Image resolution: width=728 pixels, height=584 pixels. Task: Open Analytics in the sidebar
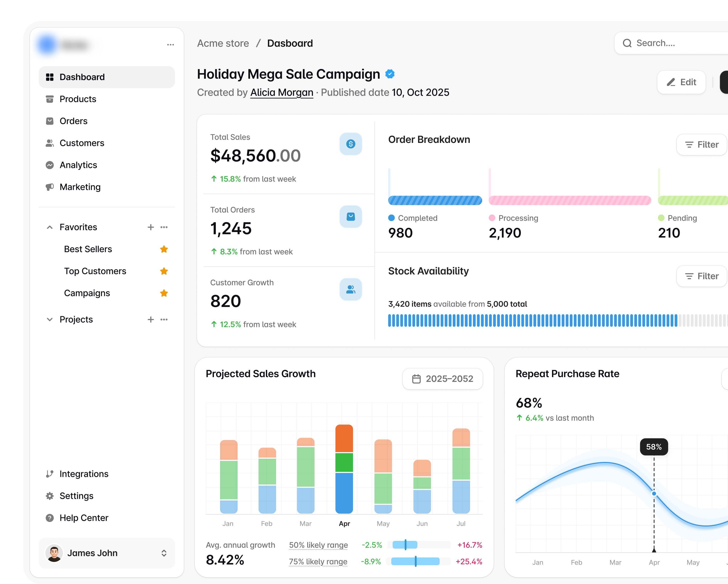[x=78, y=165]
